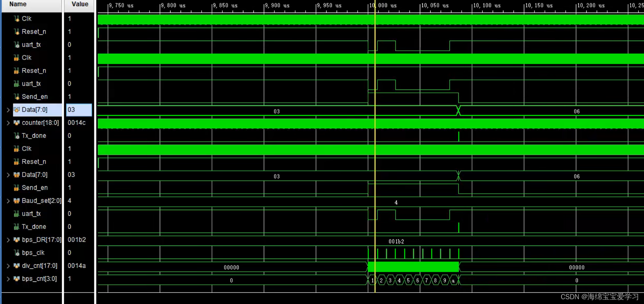
Task: Select the counter[18:0] signal name
Action: (x=40, y=123)
